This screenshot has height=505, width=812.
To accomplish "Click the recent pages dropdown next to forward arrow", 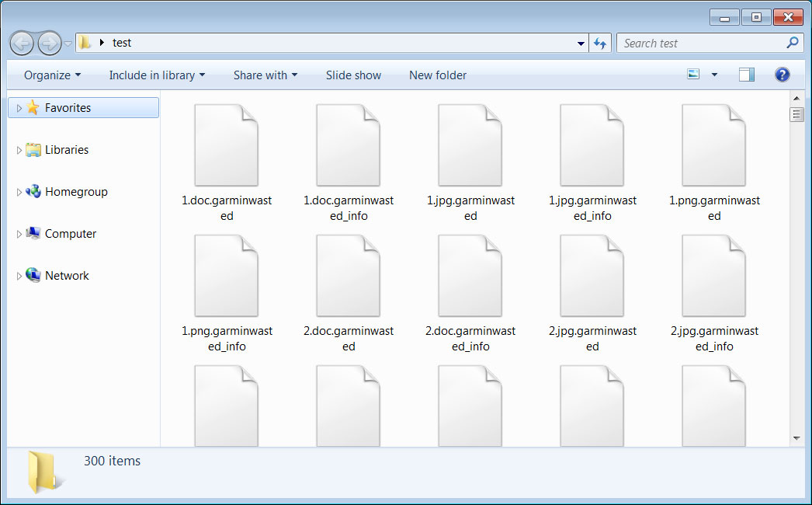I will pyautogui.click(x=67, y=43).
